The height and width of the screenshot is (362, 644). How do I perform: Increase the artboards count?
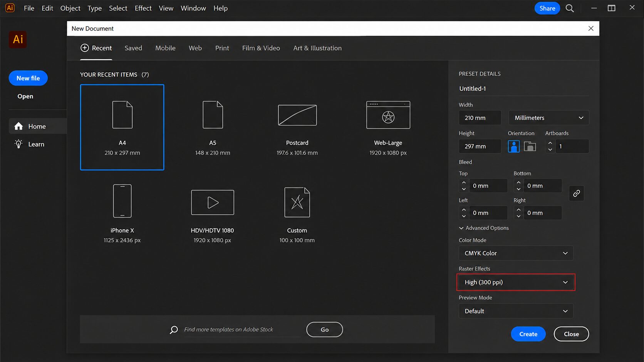550,143
